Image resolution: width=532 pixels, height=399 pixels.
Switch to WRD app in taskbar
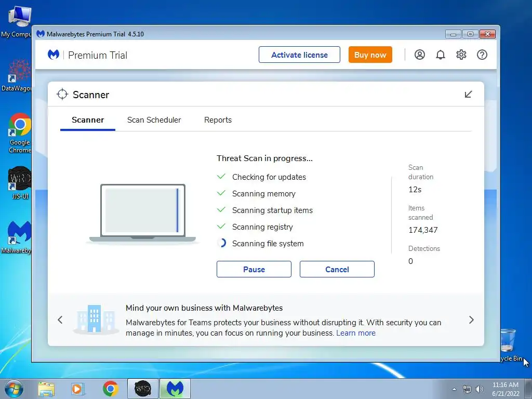[142, 389]
